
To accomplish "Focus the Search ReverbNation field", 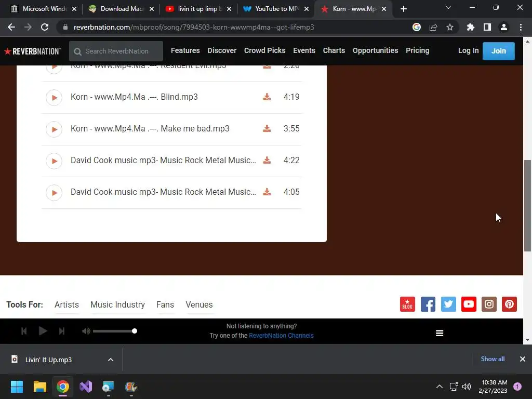I will pos(116,51).
